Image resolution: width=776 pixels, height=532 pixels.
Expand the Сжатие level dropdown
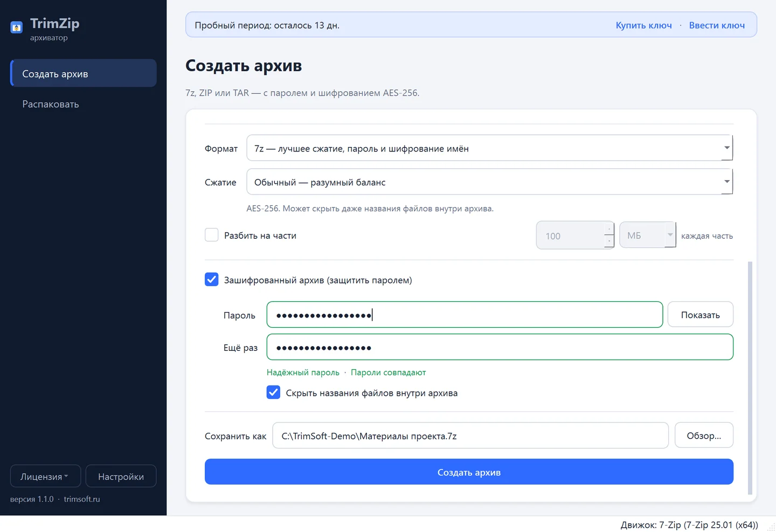(489, 182)
